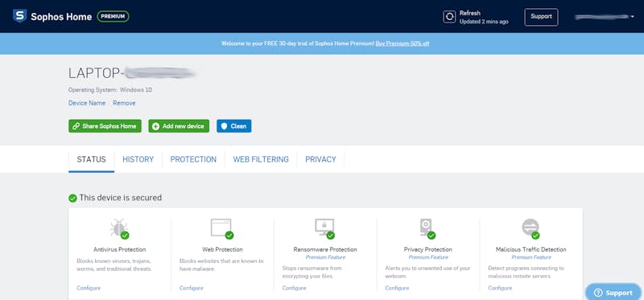This screenshot has height=300, width=644.
Task: Open the PROTECTION tab
Action: 193,159
